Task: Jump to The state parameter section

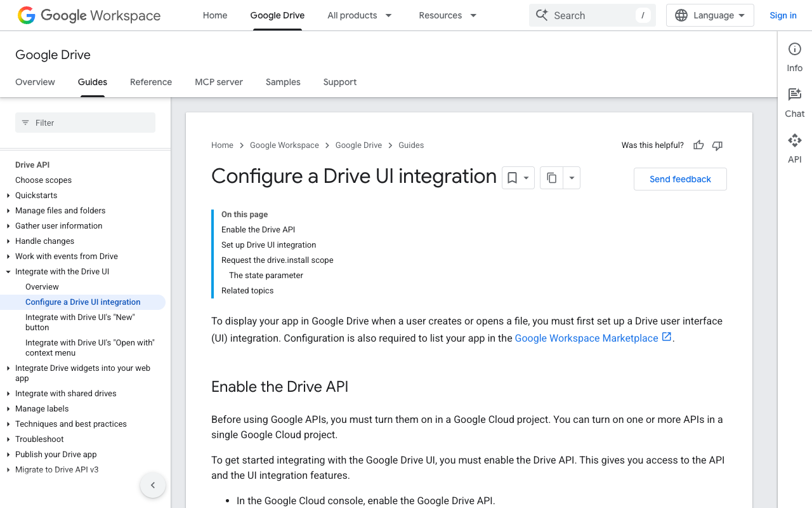Action: coord(266,276)
